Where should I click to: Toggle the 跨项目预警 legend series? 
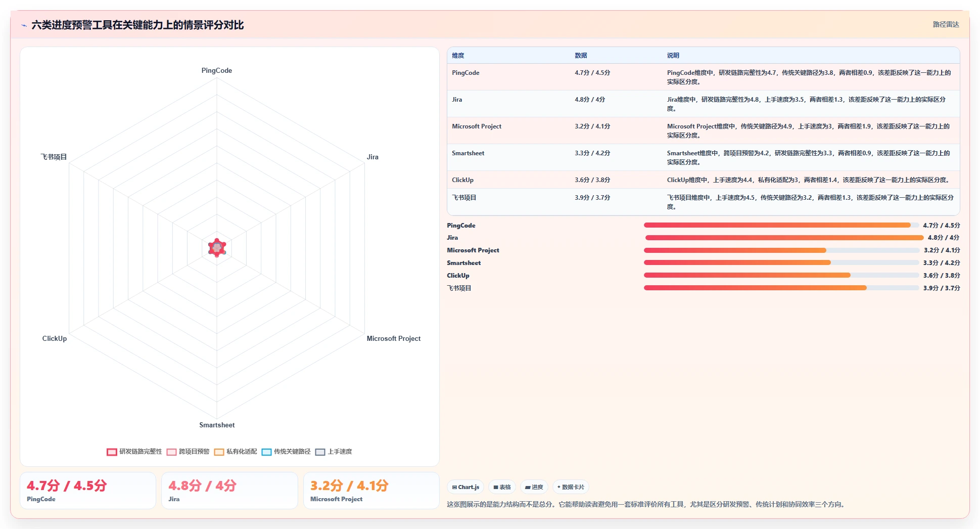[188, 452]
